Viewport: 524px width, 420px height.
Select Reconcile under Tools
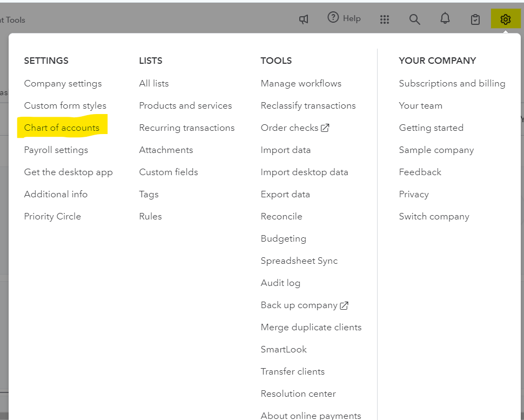click(281, 217)
